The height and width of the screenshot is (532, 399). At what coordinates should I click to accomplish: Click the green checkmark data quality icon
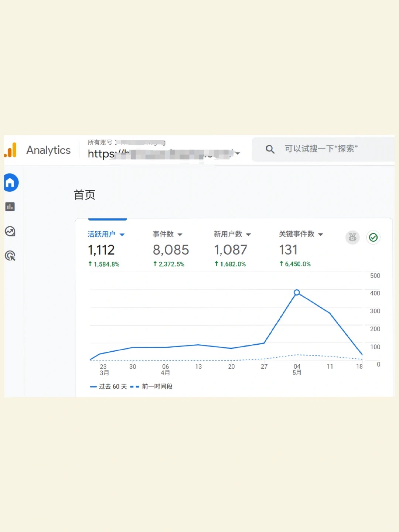374,237
